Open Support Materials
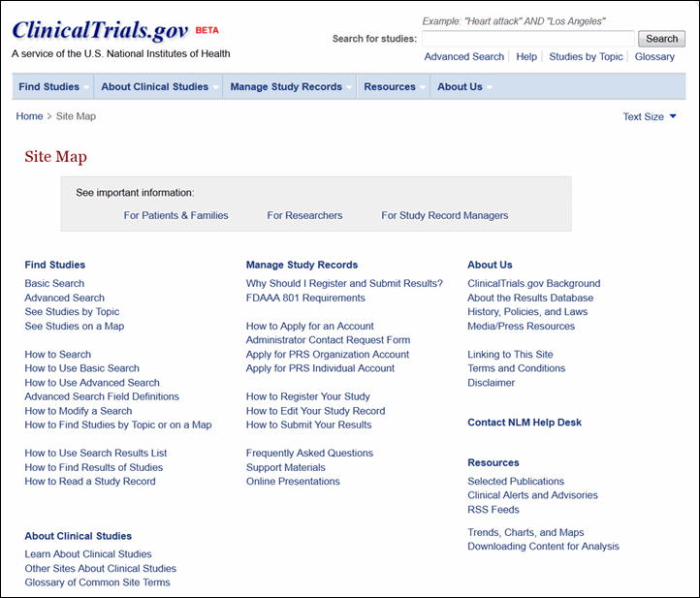Screen dimensions: 700x598 [286, 467]
